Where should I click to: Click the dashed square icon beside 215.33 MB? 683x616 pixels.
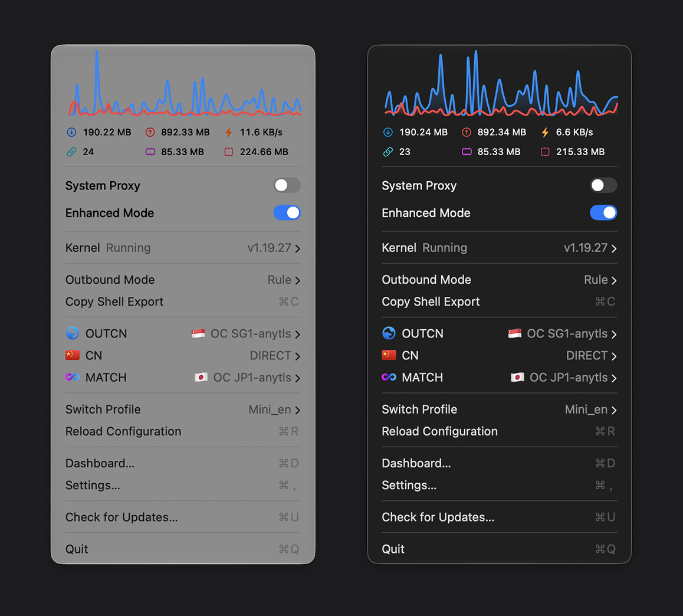(545, 152)
